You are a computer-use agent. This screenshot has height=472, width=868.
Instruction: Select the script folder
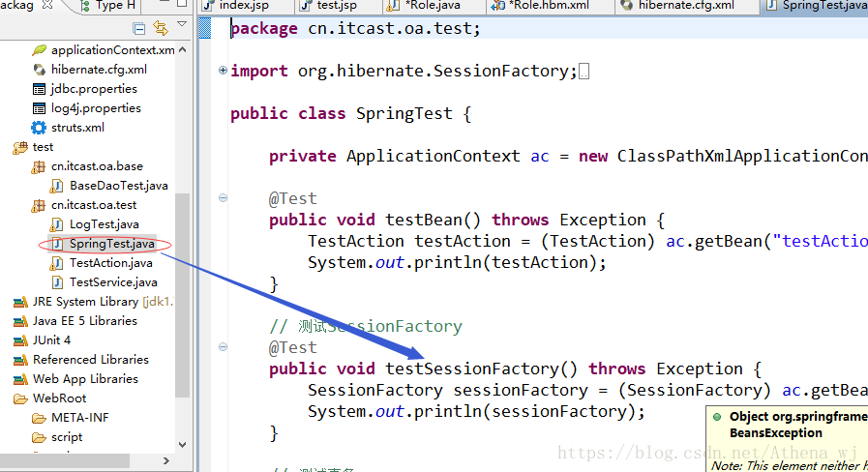[57, 437]
